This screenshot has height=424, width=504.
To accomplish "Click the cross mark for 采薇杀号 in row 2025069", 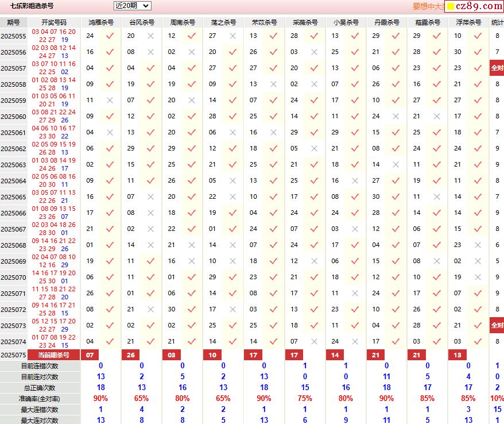I will (315, 261).
